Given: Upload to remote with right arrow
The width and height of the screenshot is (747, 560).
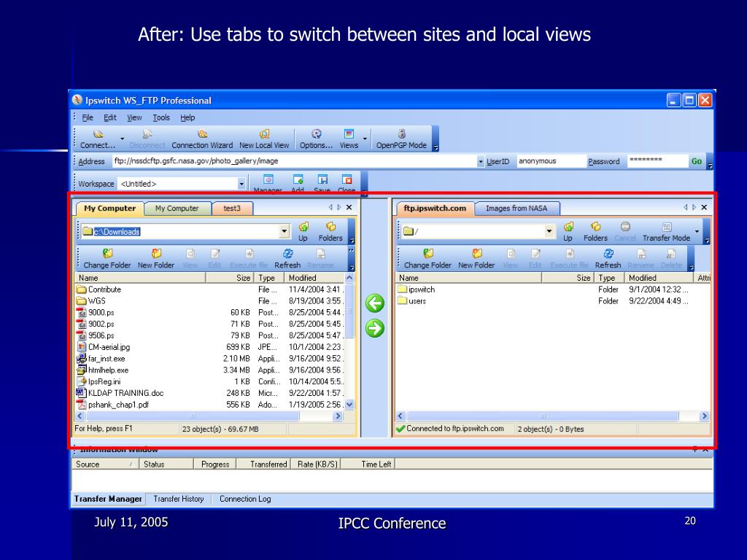Looking at the screenshot, I should pos(375,328).
